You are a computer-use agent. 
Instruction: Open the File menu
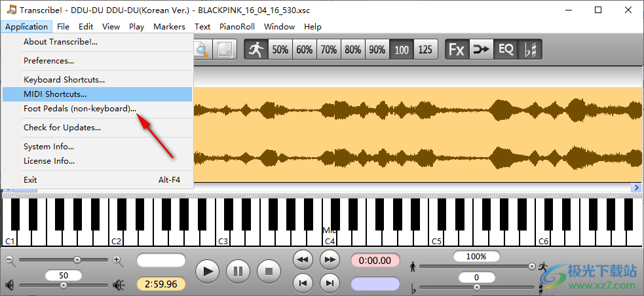[x=64, y=27]
